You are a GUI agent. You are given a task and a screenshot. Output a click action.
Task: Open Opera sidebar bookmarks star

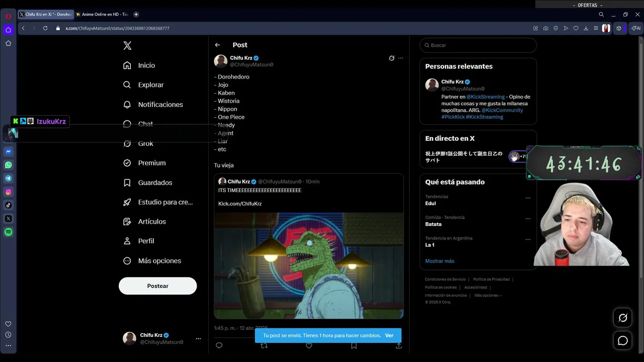point(9,43)
